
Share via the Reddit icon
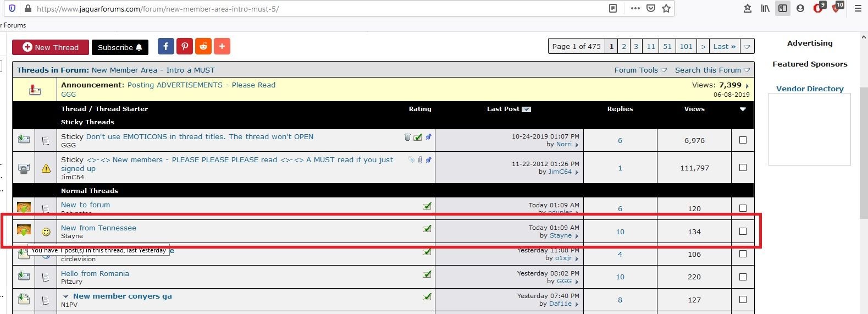tap(203, 47)
